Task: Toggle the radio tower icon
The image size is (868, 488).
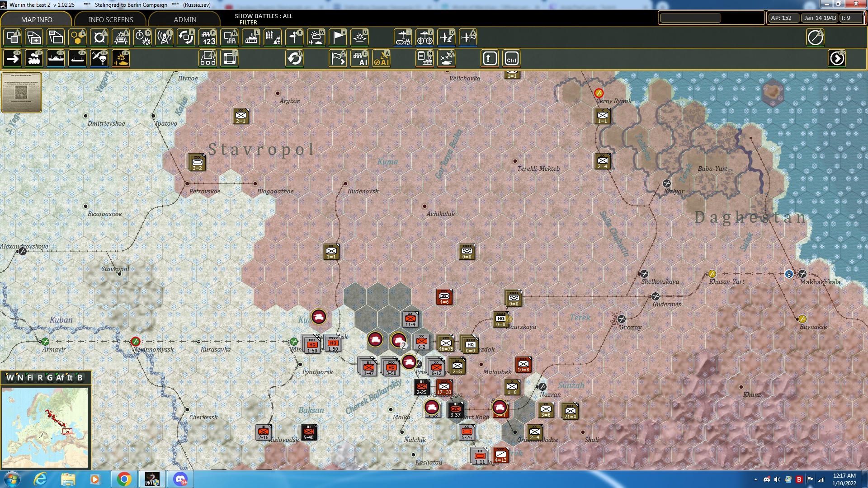Action: (164, 38)
